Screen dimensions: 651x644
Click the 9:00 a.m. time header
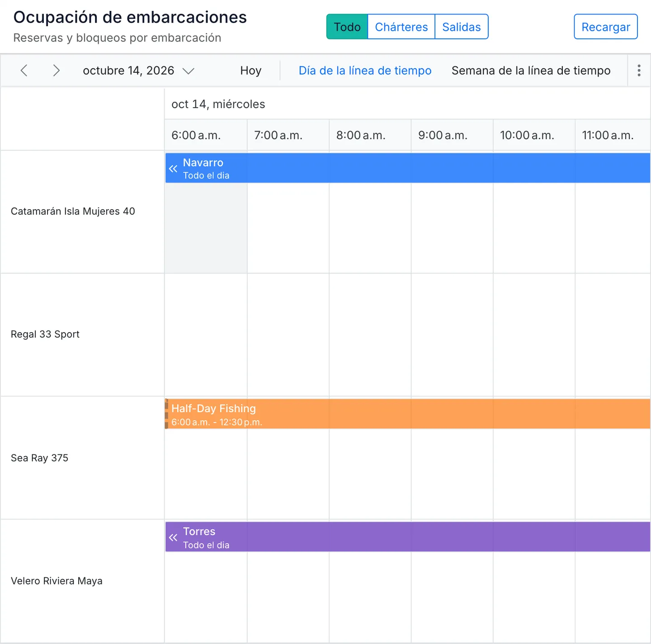[452, 135]
